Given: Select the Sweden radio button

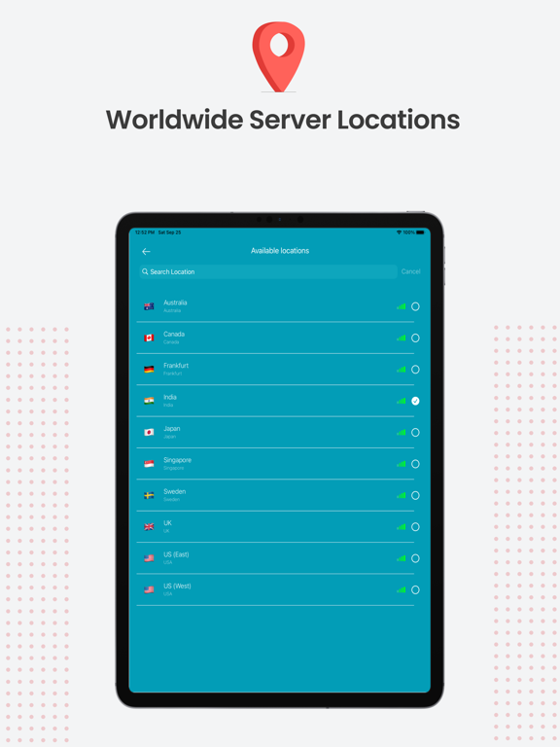Looking at the screenshot, I should 415,495.
